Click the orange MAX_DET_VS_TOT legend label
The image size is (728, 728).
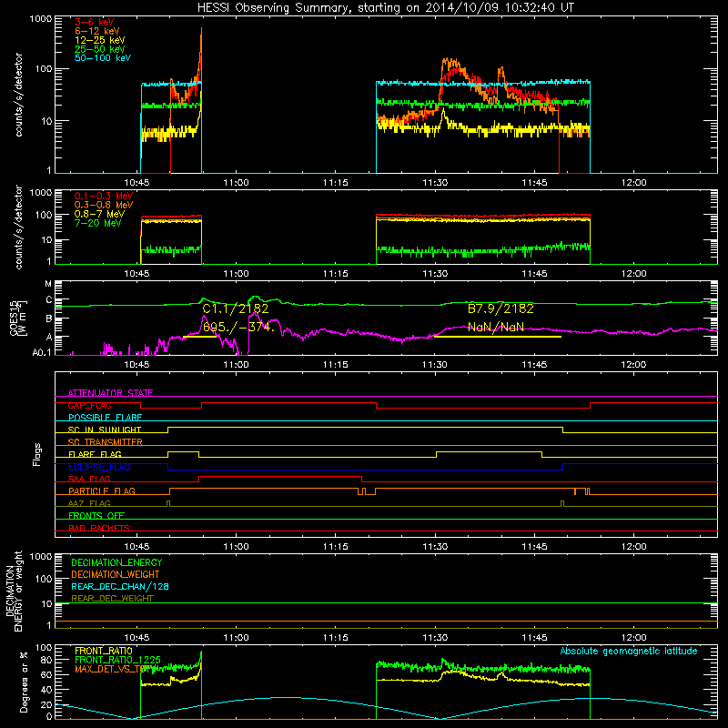point(113,669)
